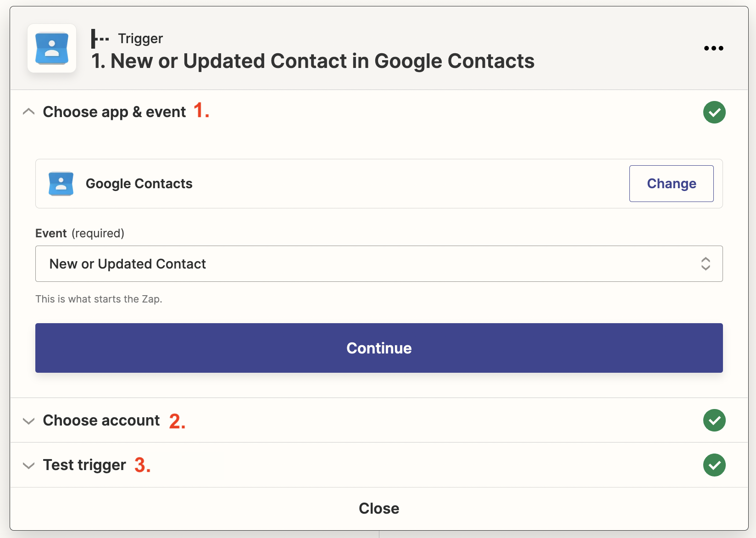Click the small Google Contacts app icon

tap(61, 184)
